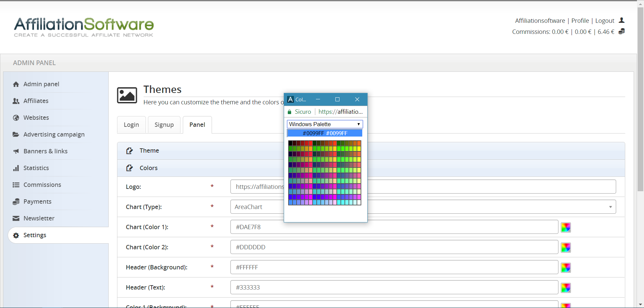The image size is (644, 308).
Task: Open Affiliates in the sidebar
Action: click(36, 101)
